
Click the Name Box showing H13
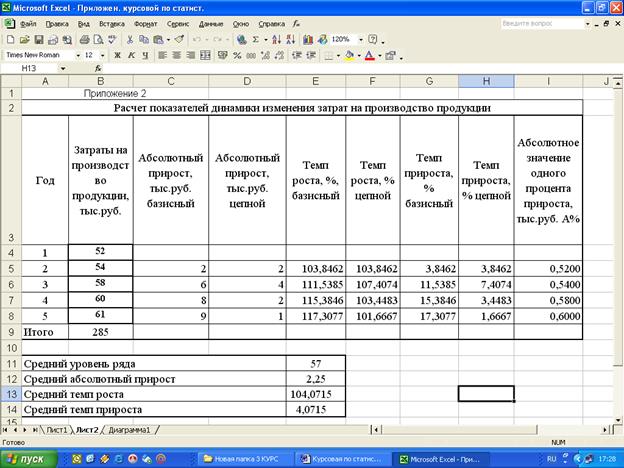pos(30,69)
